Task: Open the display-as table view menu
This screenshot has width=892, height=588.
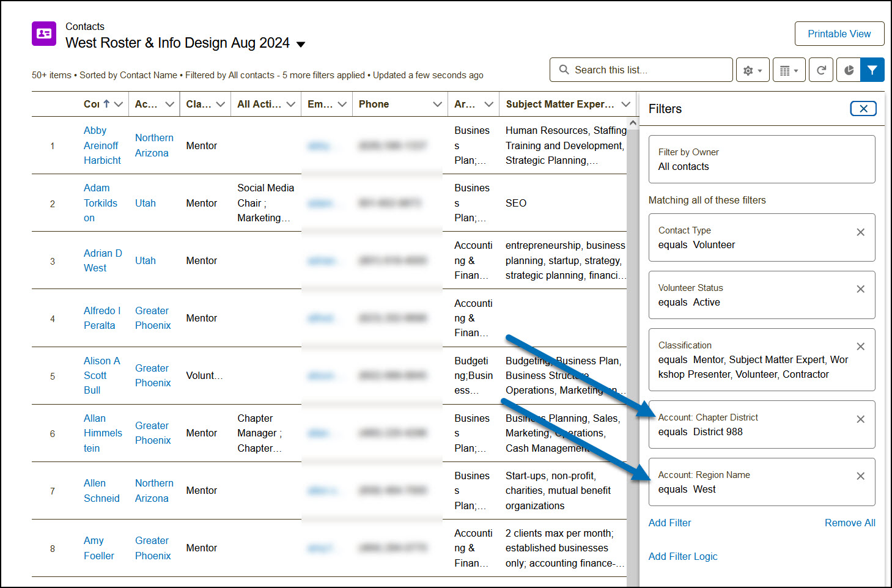Action: [x=789, y=70]
